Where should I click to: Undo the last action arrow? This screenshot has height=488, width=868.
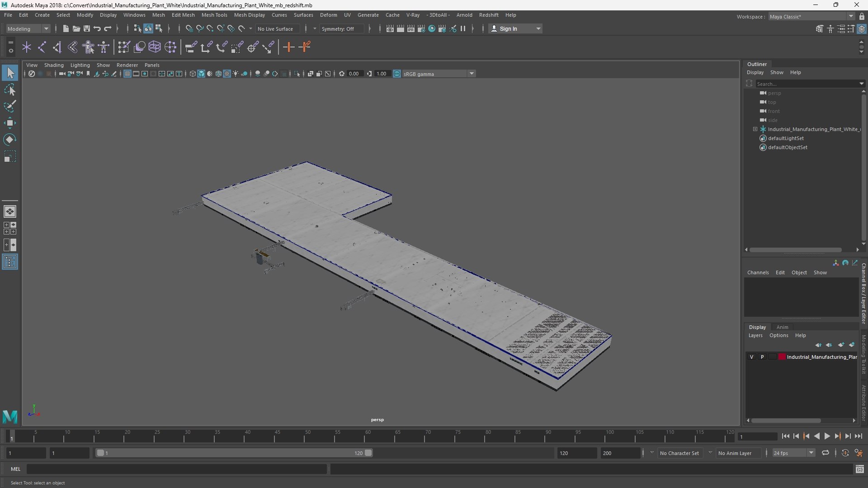[x=97, y=28]
